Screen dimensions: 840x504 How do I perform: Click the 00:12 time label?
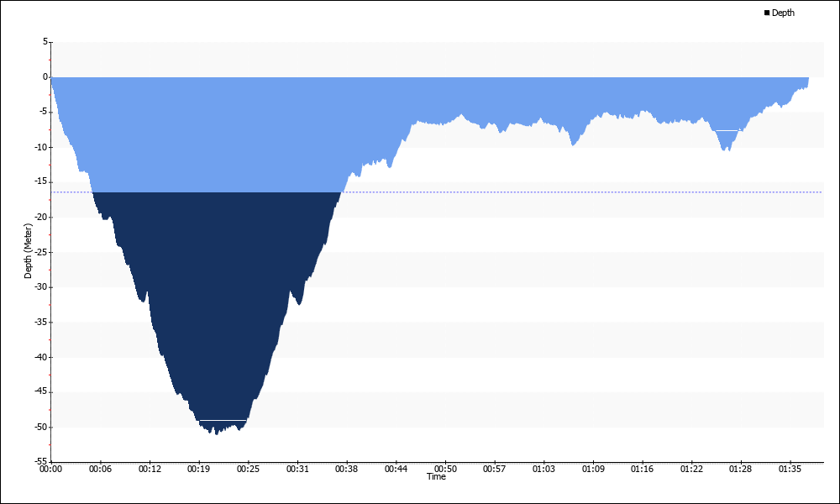click(150, 470)
